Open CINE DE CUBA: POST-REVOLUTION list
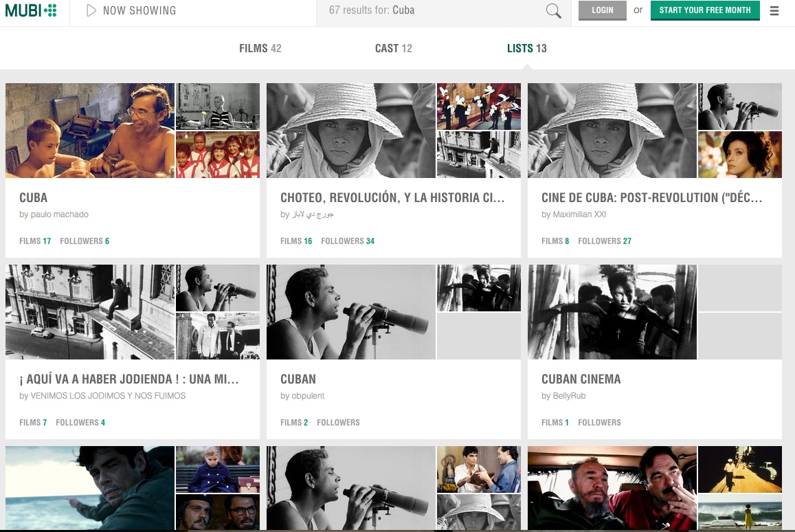 [651, 198]
